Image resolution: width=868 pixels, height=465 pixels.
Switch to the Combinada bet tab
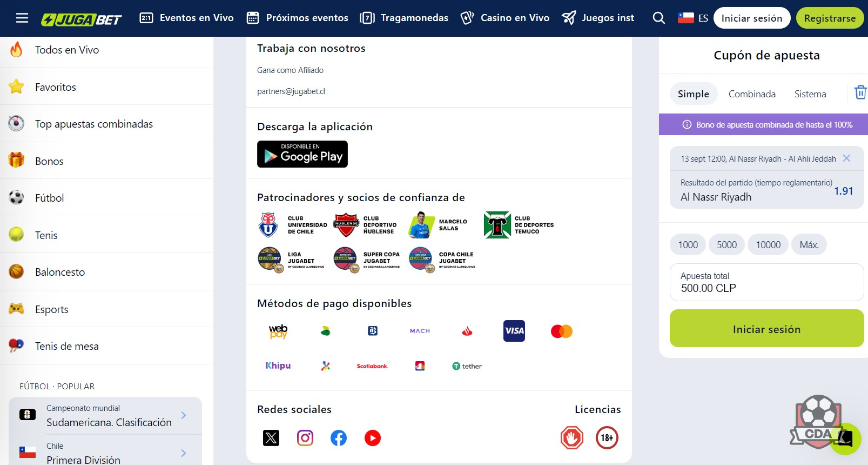(752, 94)
